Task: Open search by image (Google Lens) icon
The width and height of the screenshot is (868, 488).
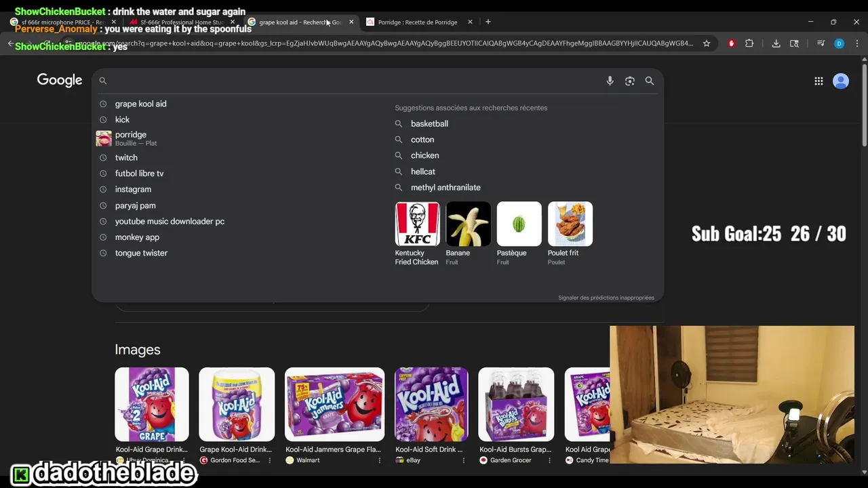Action: 630,81
